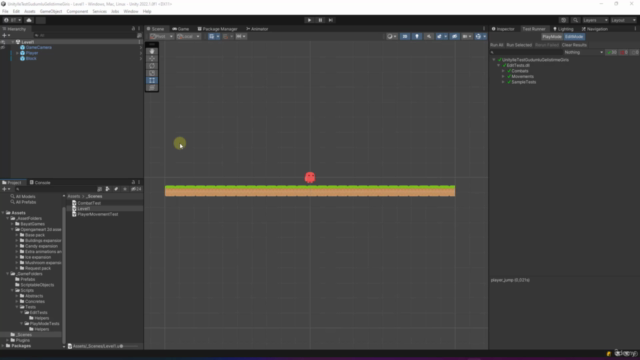Open the cloud services icon
The height and width of the screenshot is (360, 640).
(x=29, y=20)
